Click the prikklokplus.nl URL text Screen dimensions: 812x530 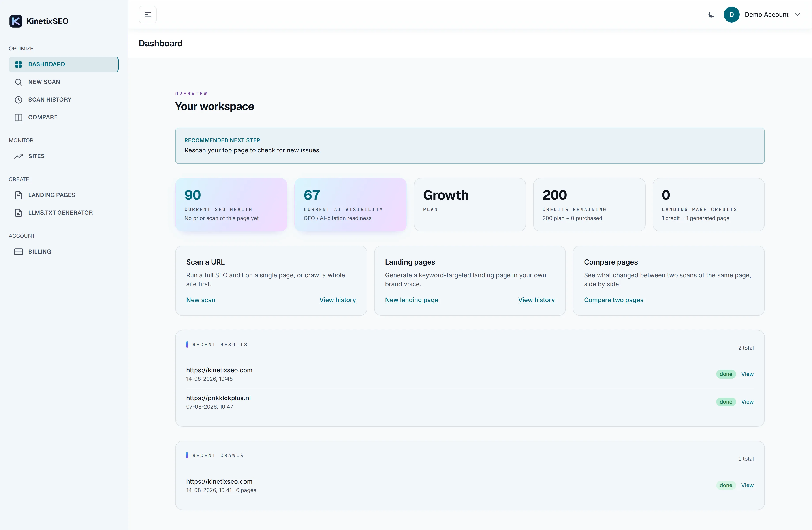click(x=218, y=398)
